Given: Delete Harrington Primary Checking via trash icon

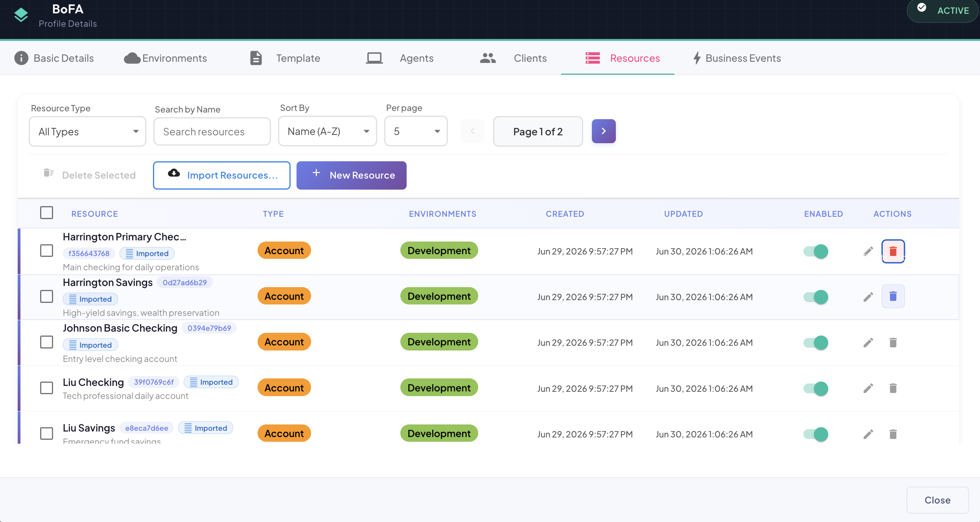Looking at the screenshot, I should pos(893,251).
